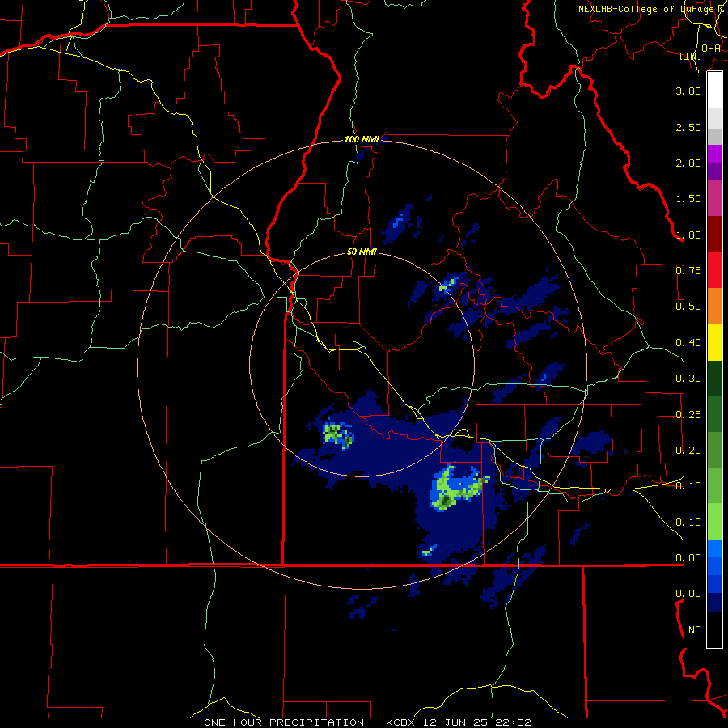The width and height of the screenshot is (728, 728).
Task: Pick the white swatch at top of legend
Action: [x=714, y=90]
